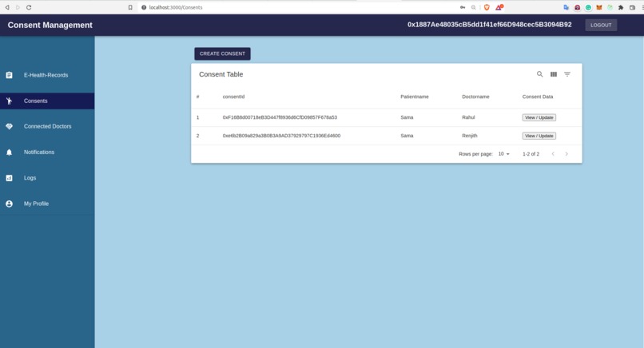Image resolution: width=644 pixels, height=348 pixels.
Task: Open the E-Health-Records clipboard icon
Action: (9, 75)
